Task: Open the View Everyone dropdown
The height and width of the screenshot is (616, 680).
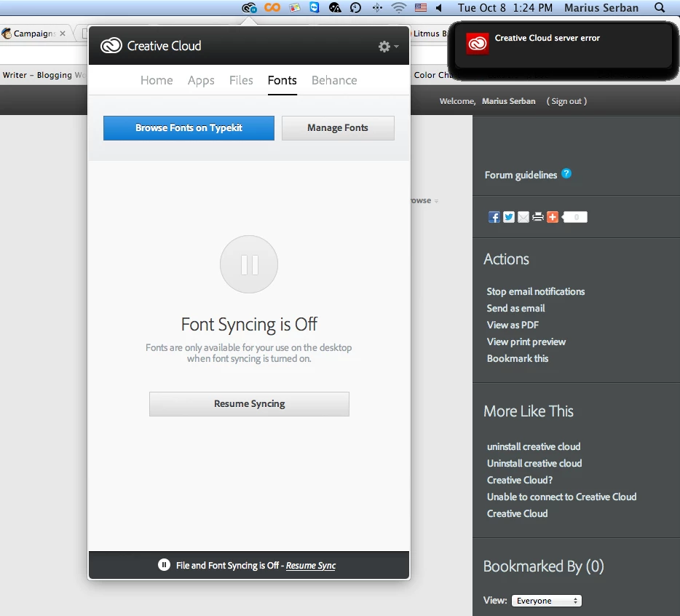Action: click(x=547, y=601)
